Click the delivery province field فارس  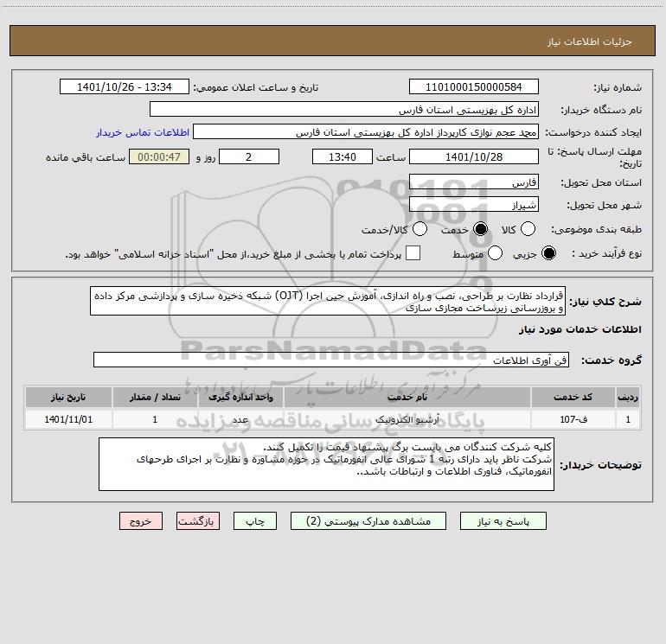tap(474, 182)
